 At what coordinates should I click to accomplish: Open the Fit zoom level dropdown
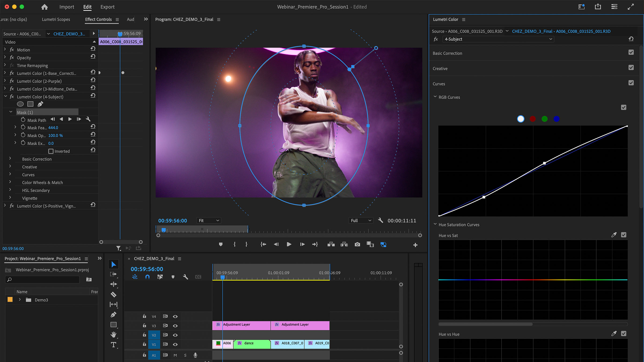(209, 220)
